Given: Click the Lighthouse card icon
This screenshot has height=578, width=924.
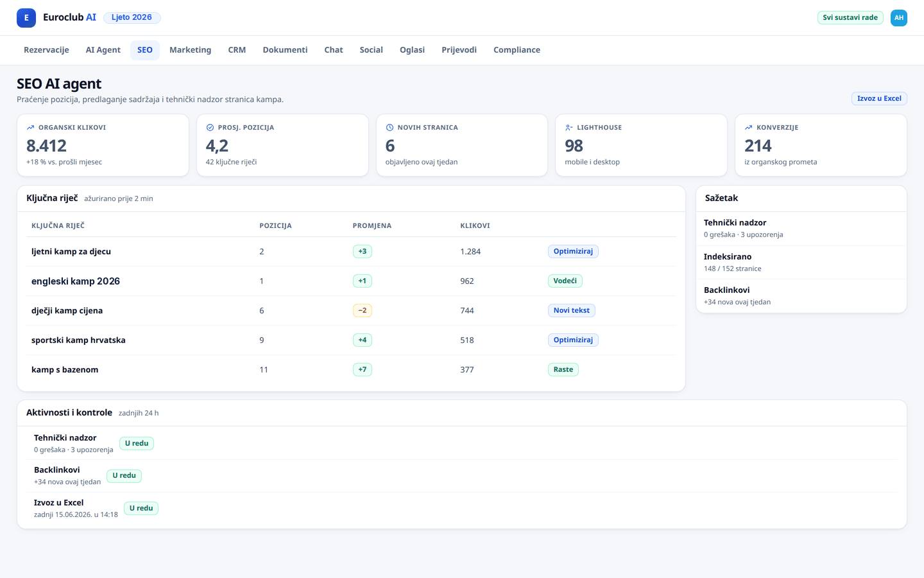Looking at the screenshot, I should coord(569,128).
